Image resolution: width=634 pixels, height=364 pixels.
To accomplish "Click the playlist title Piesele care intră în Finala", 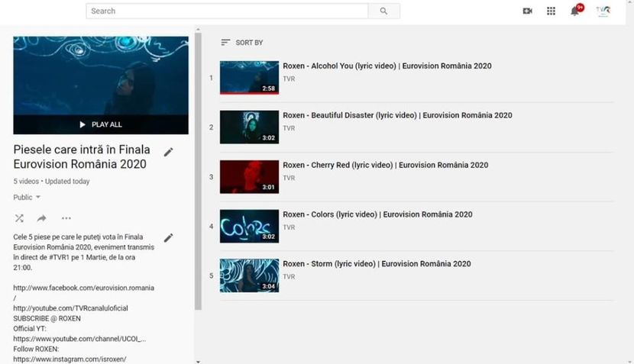I will [82, 156].
